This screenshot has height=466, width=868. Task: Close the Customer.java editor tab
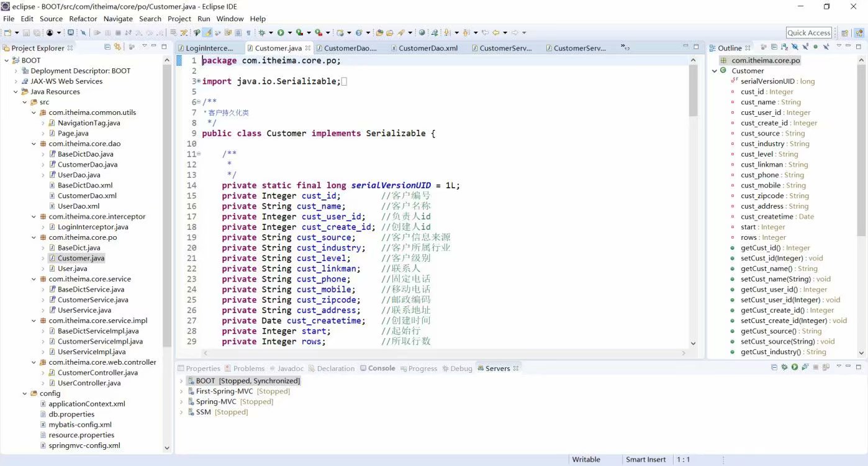pyautogui.click(x=307, y=48)
